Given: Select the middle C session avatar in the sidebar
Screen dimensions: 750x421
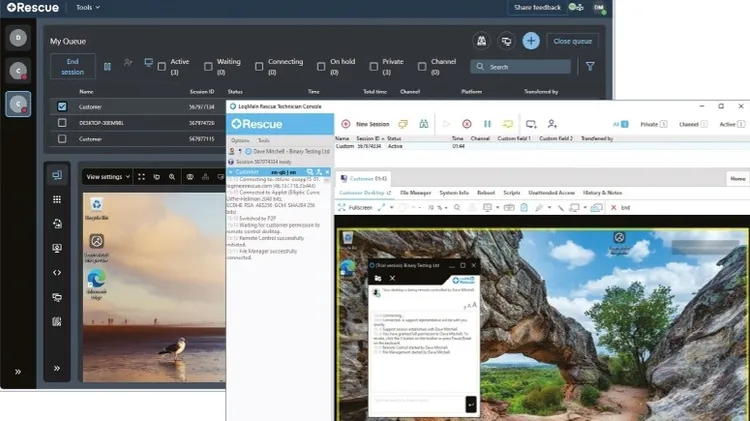Looking at the screenshot, I should tap(18, 71).
